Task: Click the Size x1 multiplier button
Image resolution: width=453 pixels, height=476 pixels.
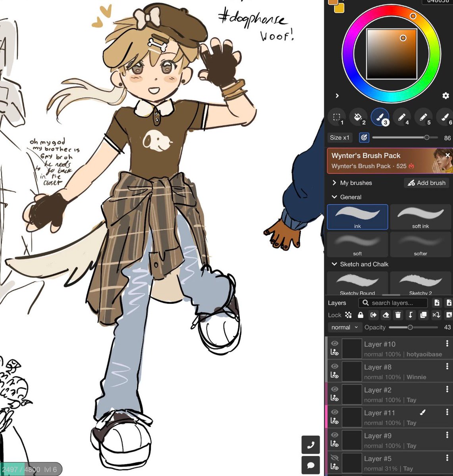Action: (340, 138)
